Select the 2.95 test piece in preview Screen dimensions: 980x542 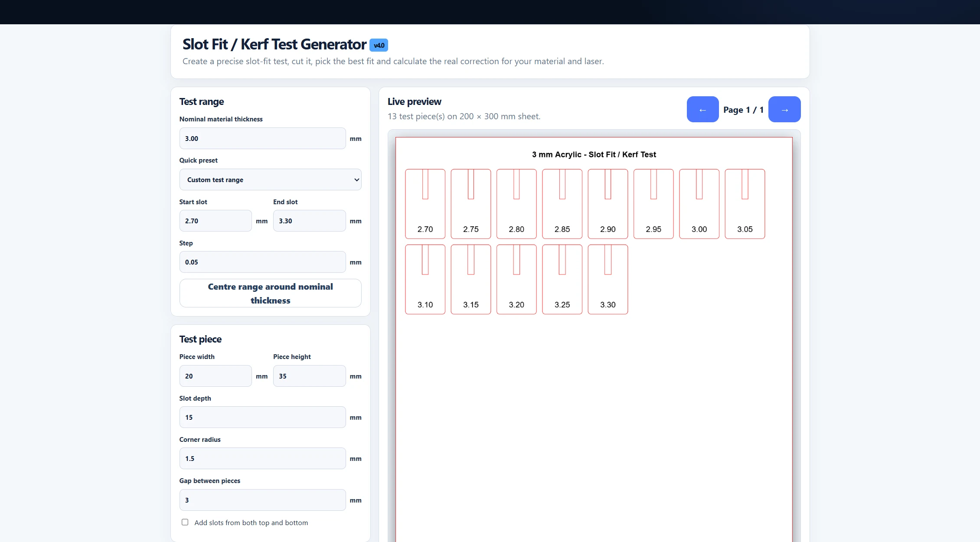653,204
